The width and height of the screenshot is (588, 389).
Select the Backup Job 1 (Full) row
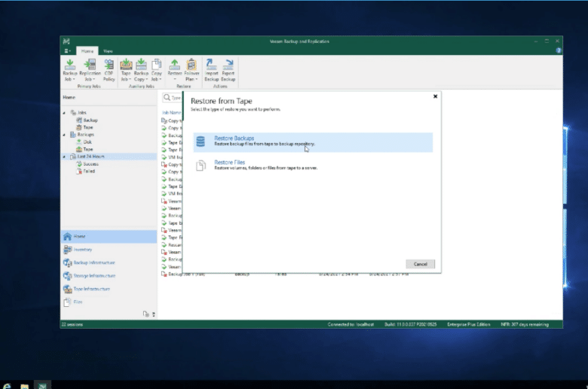tap(285, 274)
